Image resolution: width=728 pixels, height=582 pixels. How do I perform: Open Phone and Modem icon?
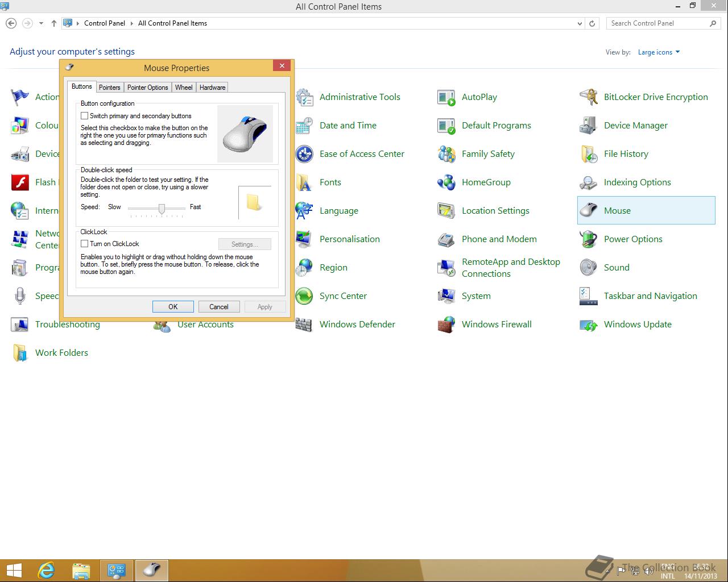click(x=446, y=239)
